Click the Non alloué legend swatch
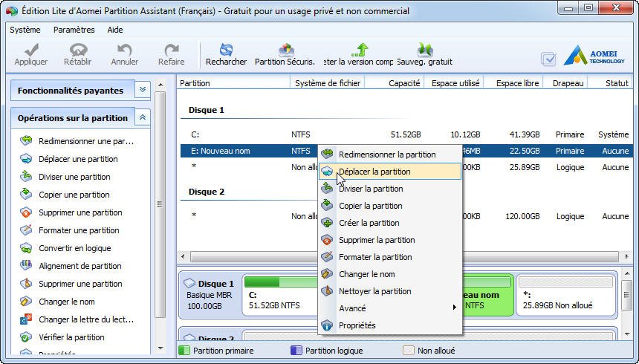 pyautogui.click(x=409, y=351)
